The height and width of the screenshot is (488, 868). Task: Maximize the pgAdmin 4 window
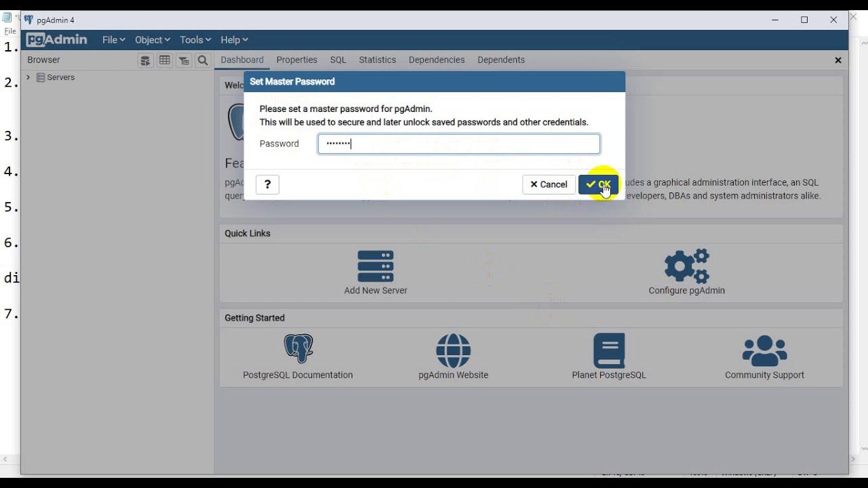tap(804, 20)
